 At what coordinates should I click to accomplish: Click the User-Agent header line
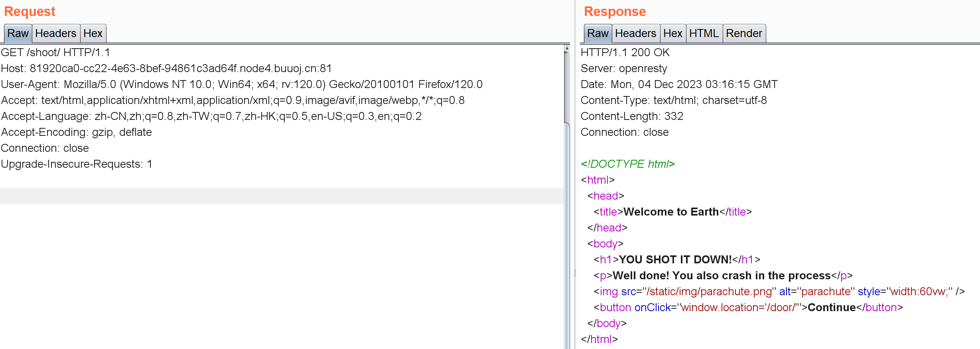pyautogui.click(x=242, y=84)
